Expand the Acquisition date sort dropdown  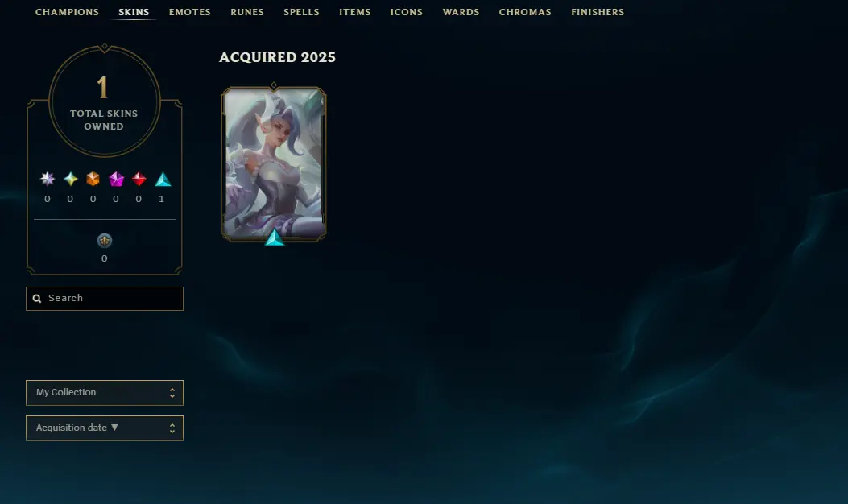click(x=105, y=428)
